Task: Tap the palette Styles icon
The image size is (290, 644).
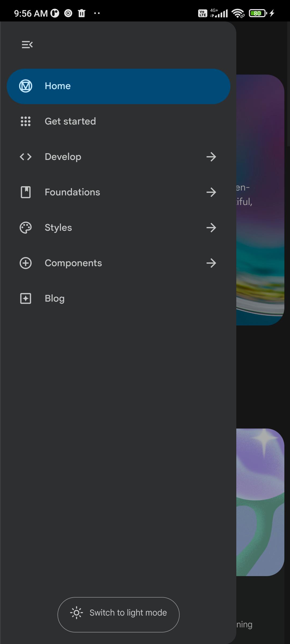Action: pyautogui.click(x=26, y=228)
